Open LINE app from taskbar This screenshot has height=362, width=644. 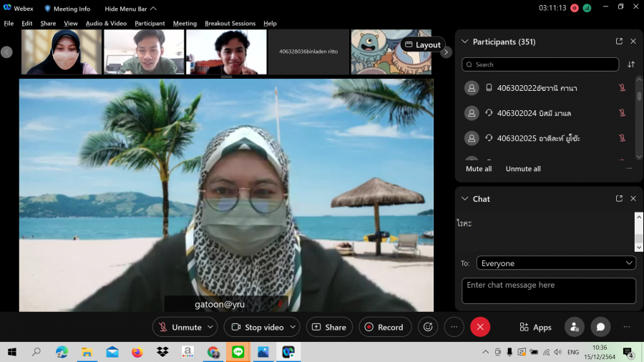[238, 352]
